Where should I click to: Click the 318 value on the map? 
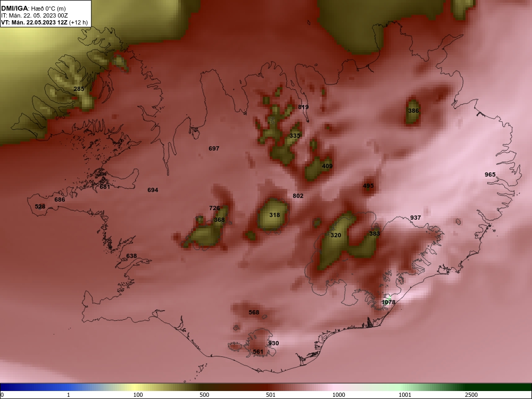coord(275,215)
